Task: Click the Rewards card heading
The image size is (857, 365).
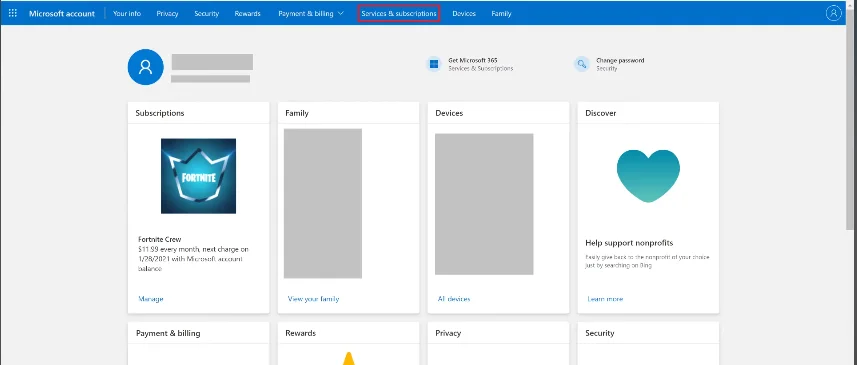Action: [x=301, y=333]
